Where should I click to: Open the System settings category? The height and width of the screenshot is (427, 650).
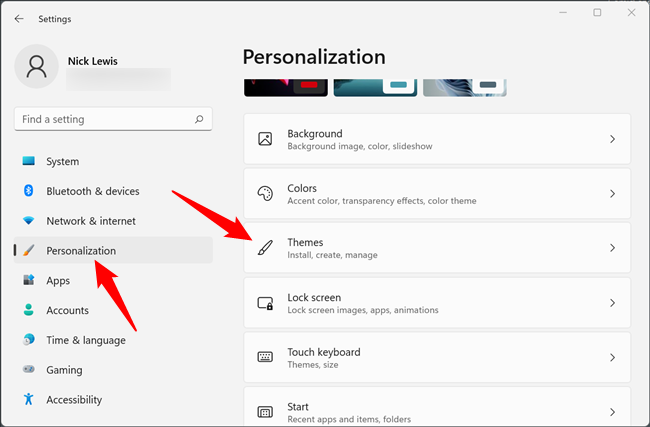pyautogui.click(x=62, y=161)
